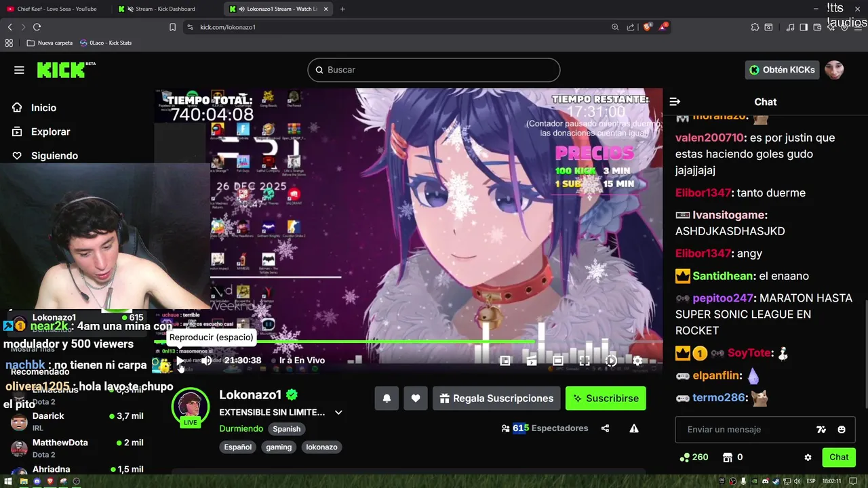
Task: Open the Durmiendo category link
Action: pyautogui.click(x=241, y=428)
